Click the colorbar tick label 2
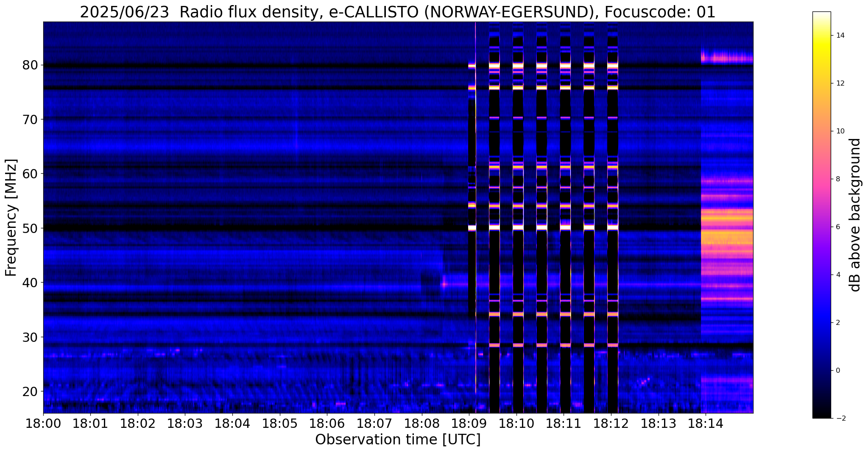 click(x=837, y=323)
